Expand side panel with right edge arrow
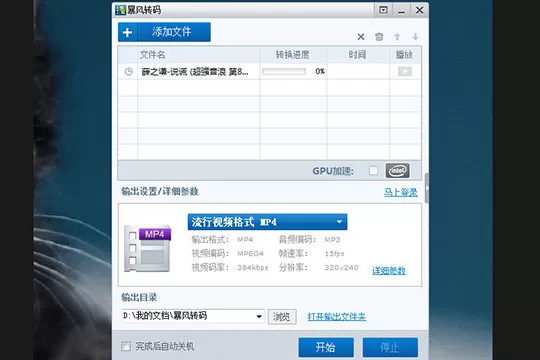The image size is (540, 360). click(427, 188)
